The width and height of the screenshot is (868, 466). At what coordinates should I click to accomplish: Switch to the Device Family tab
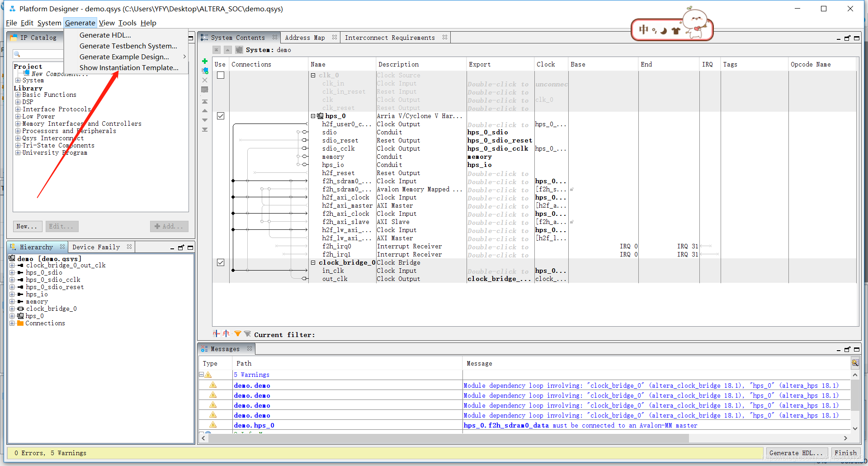96,247
